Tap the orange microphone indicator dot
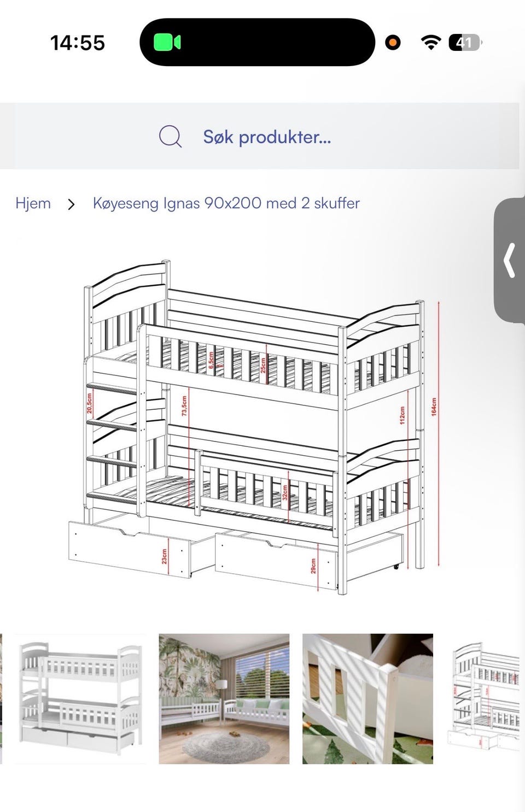525x812 pixels. [393, 42]
